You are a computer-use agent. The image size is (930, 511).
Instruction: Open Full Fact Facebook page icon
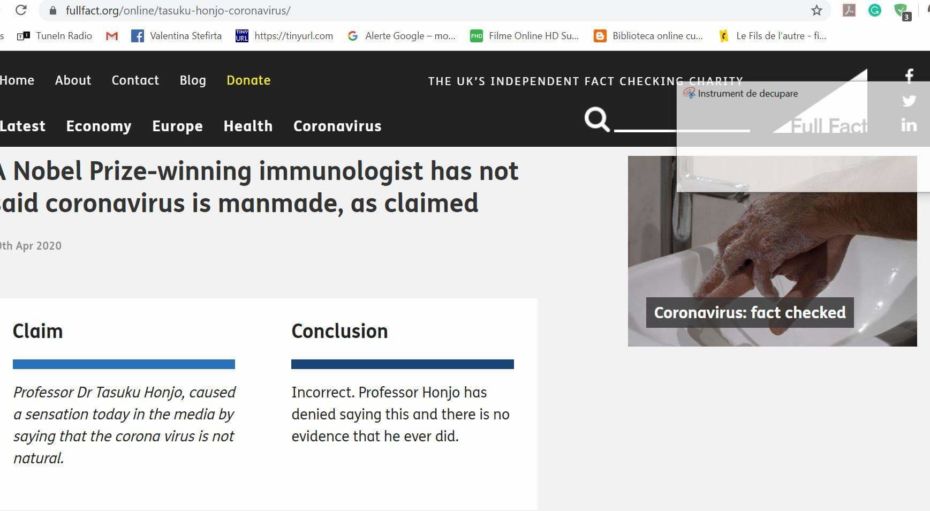[x=909, y=75]
